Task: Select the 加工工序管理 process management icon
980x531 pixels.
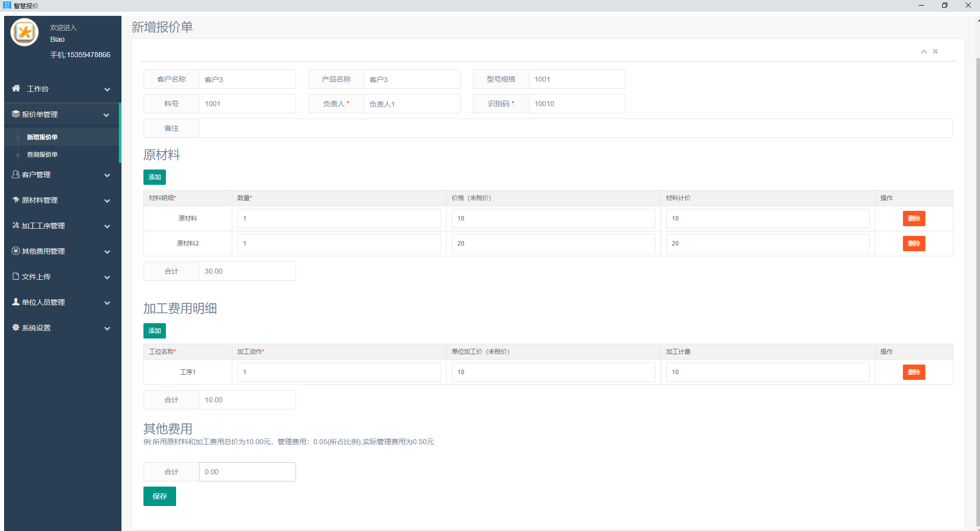Action: coord(16,225)
